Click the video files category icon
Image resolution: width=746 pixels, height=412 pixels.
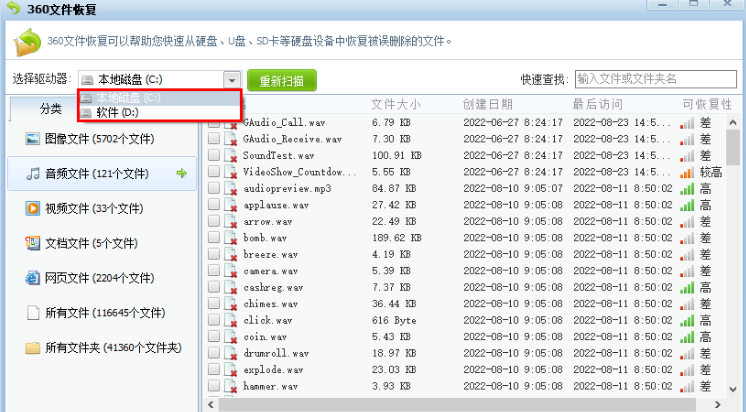[x=33, y=208]
